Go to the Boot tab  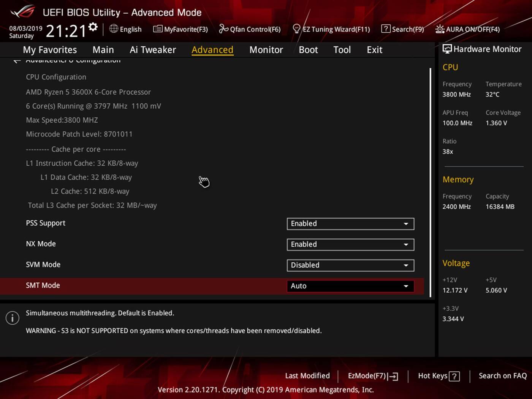click(x=308, y=50)
